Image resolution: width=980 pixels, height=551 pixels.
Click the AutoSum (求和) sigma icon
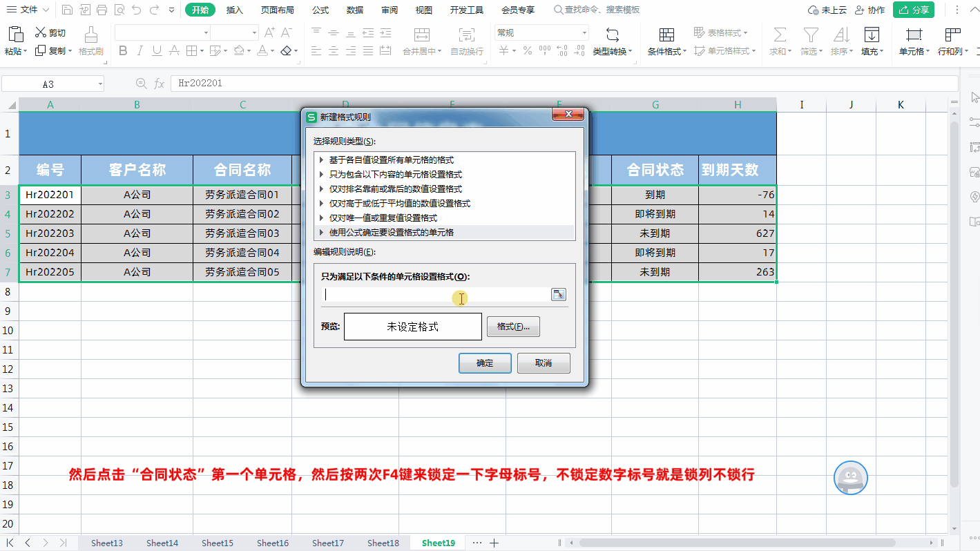coord(780,35)
